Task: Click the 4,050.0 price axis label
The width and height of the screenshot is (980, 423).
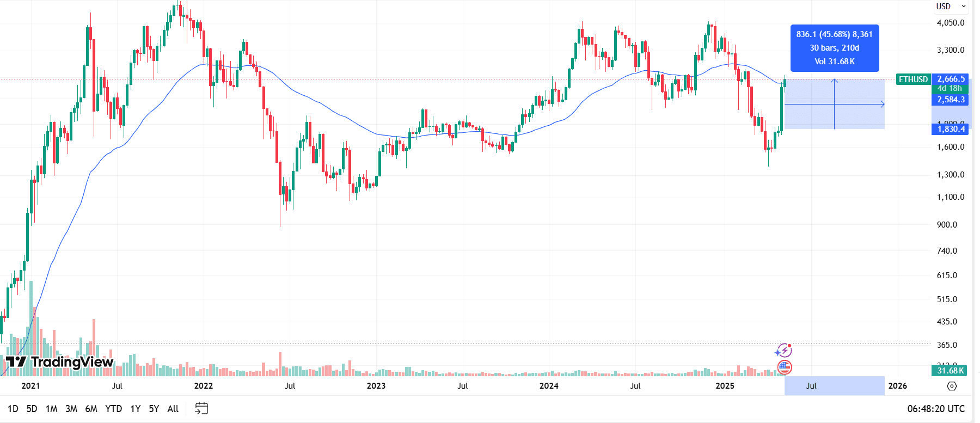Action: pos(951,23)
